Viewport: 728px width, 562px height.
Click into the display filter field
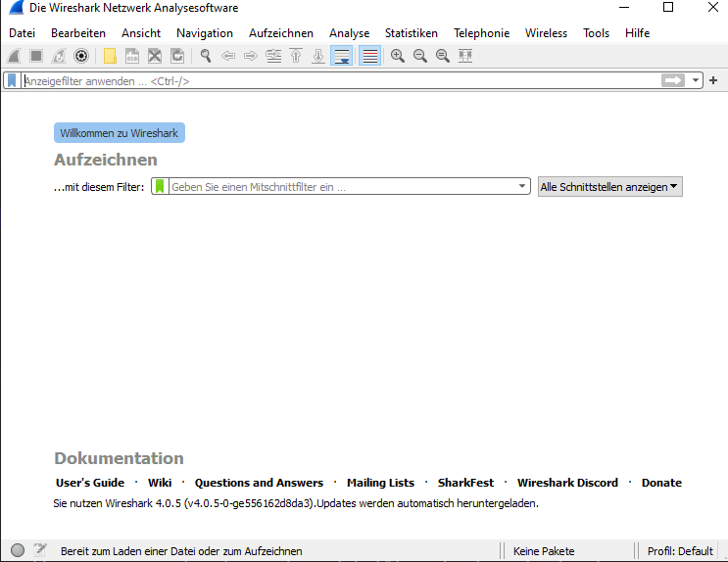coord(341,81)
